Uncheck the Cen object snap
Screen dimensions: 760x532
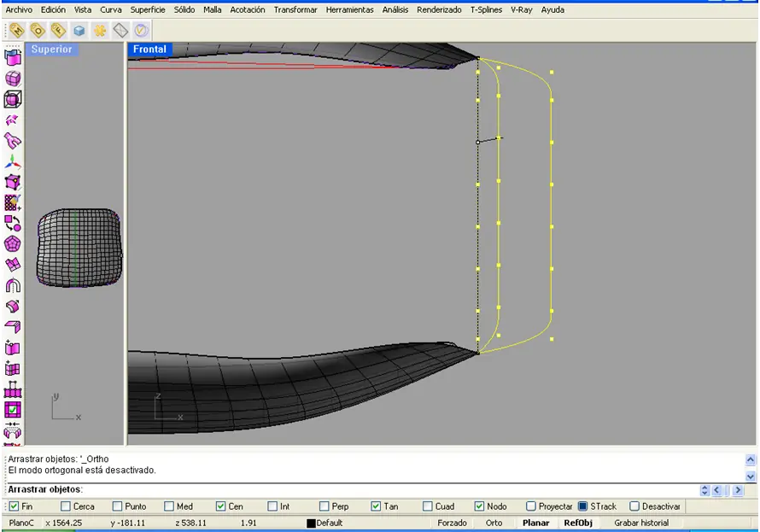(220, 506)
